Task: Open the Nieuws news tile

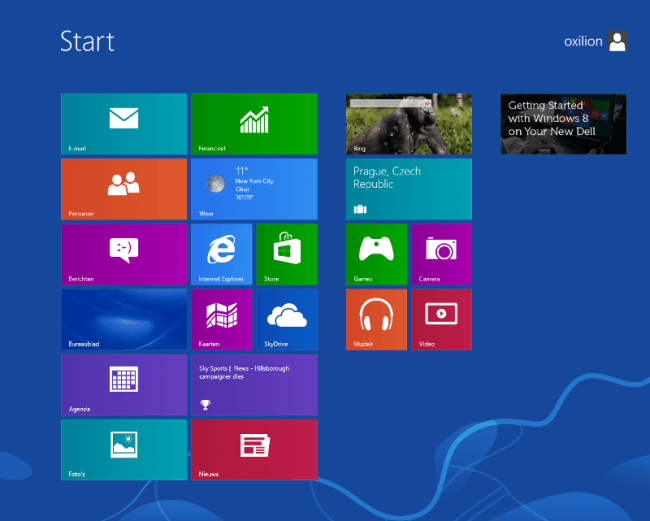Action: 254,450
